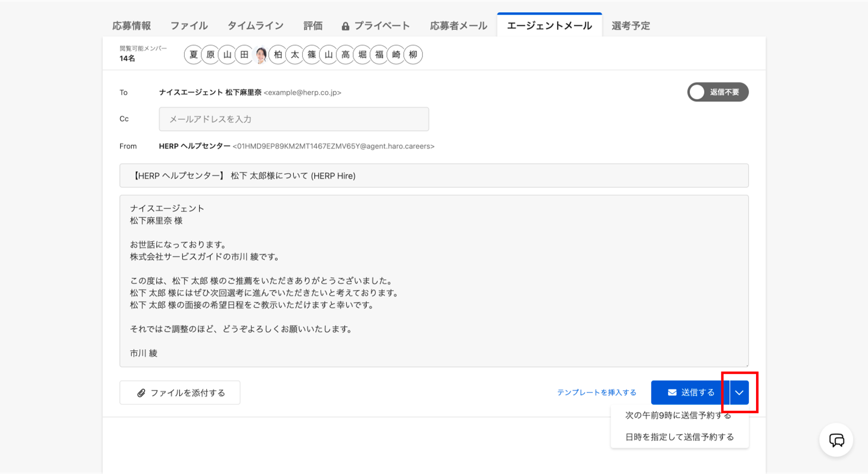Open the タイムライン tab
Screen dimensions: 868x474
pyautogui.click(x=256, y=26)
